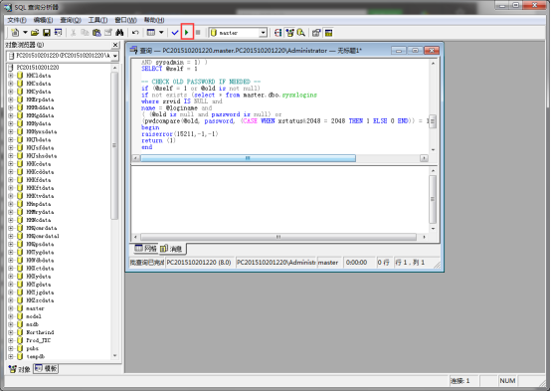The image size is (551, 392).
Task: Click the Insert Template toolbar icon
Action: 58,33
